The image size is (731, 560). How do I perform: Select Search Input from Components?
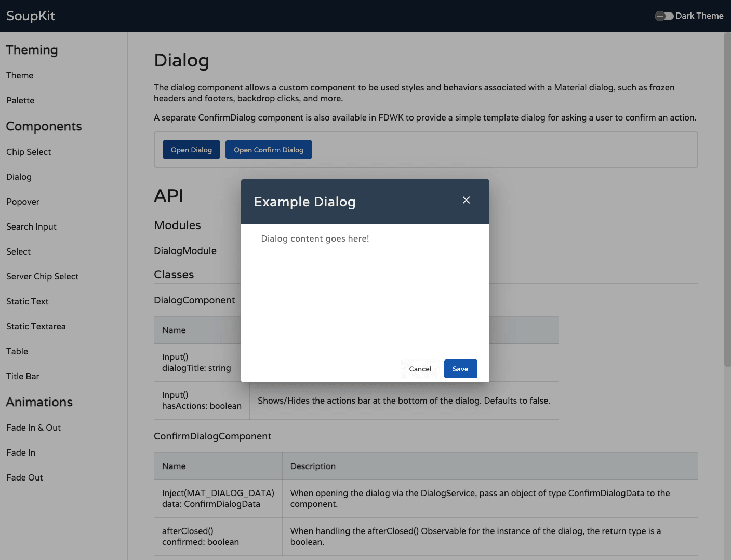pos(31,226)
